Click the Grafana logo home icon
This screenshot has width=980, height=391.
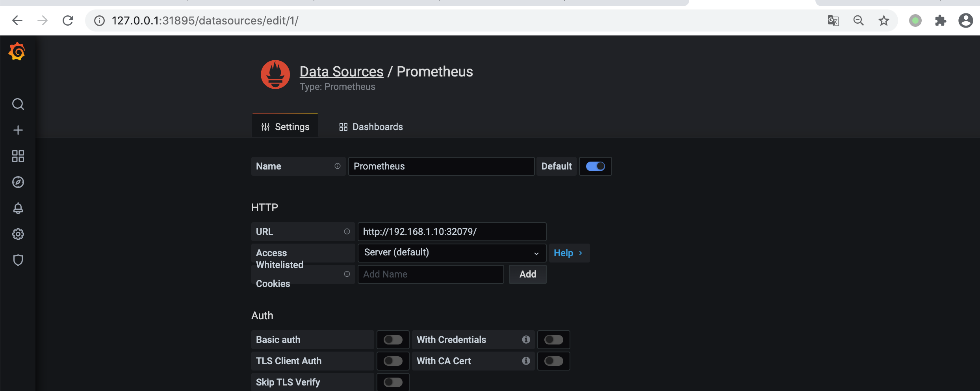coord(17,52)
